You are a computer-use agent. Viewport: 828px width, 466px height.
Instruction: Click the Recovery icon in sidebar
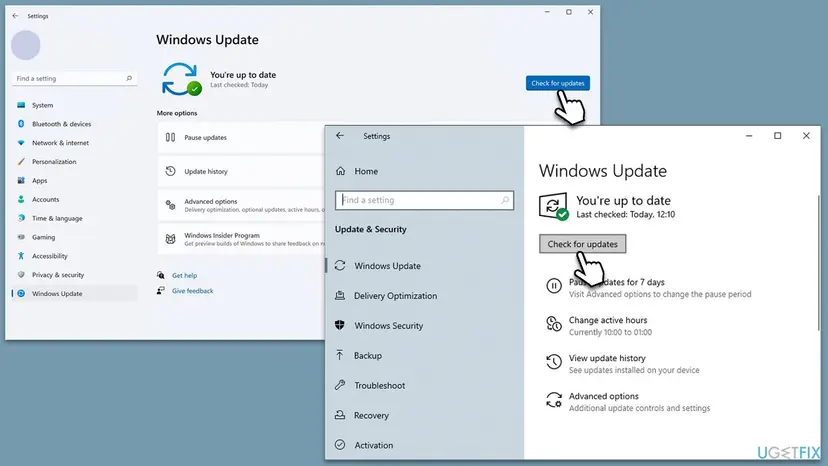click(x=340, y=415)
